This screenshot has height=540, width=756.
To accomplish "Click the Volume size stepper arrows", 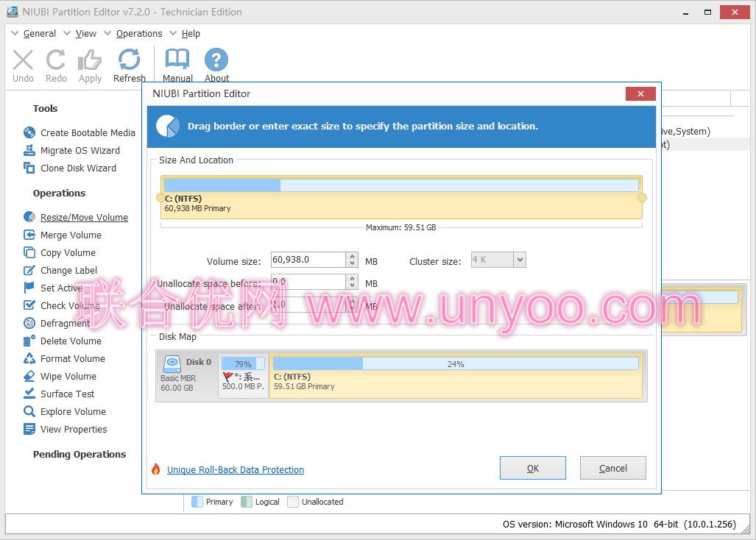I will [353, 260].
